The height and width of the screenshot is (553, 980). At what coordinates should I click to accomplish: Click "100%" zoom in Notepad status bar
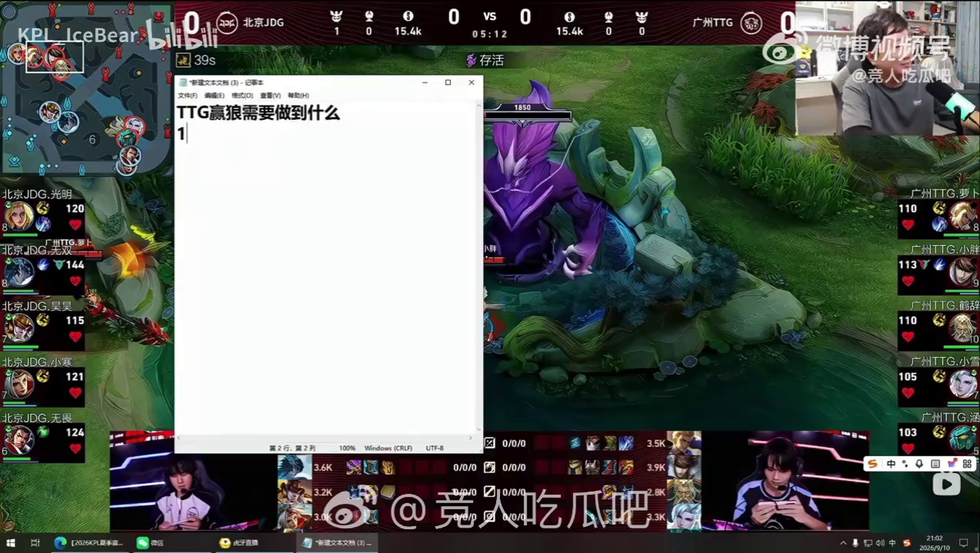click(347, 448)
